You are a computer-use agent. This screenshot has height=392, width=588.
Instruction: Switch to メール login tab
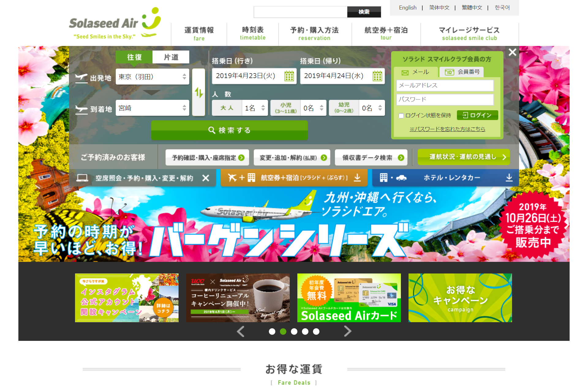(x=416, y=72)
